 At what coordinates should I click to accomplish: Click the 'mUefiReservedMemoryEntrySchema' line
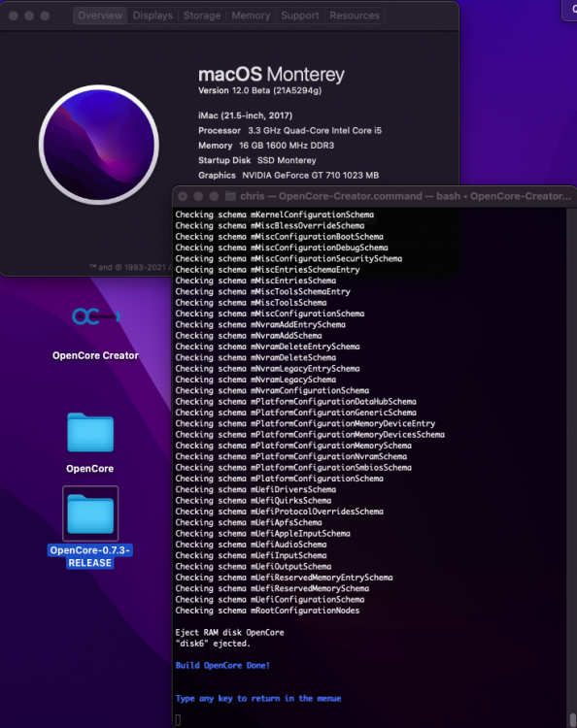284,578
